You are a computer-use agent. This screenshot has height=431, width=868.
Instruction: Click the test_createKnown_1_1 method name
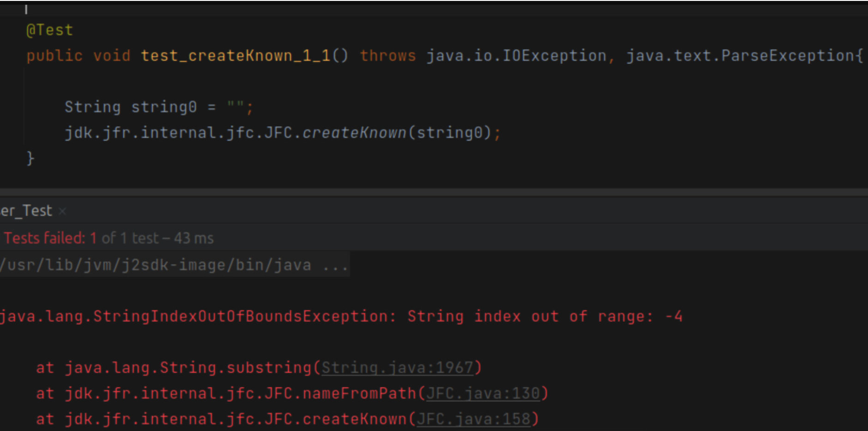tap(235, 55)
